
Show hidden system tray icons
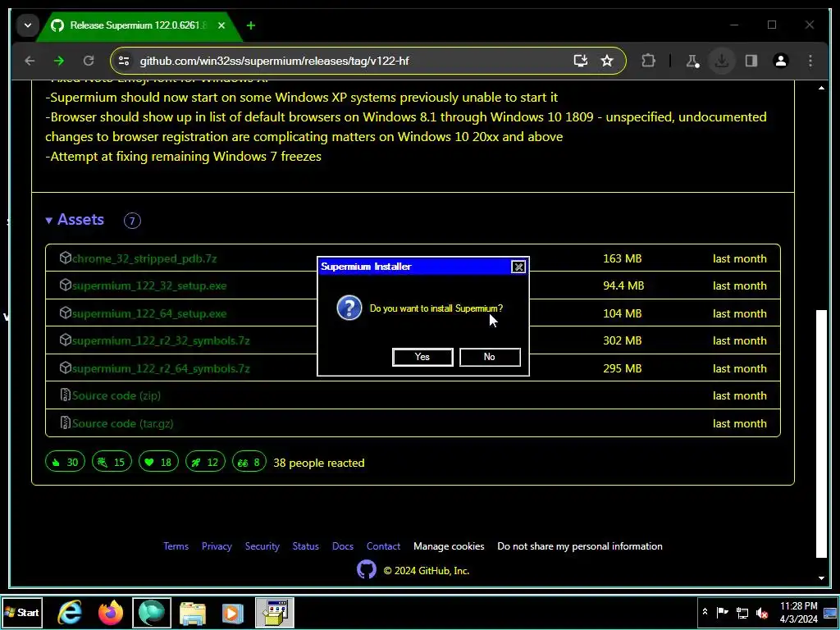point(705,612)
